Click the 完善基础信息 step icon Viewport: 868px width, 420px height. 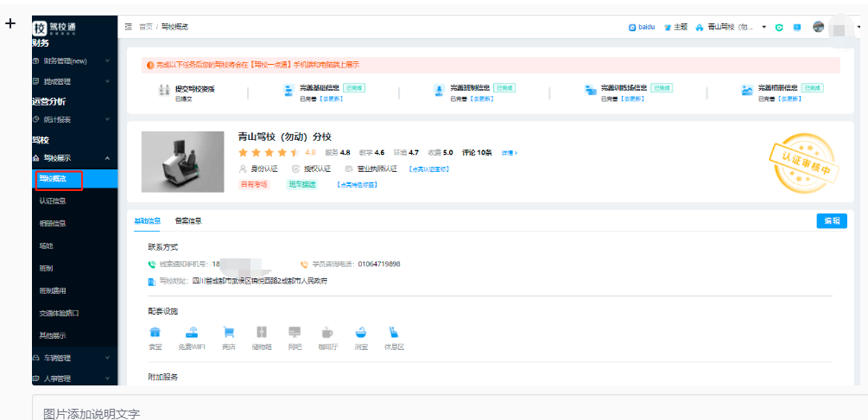pos(288,91)
